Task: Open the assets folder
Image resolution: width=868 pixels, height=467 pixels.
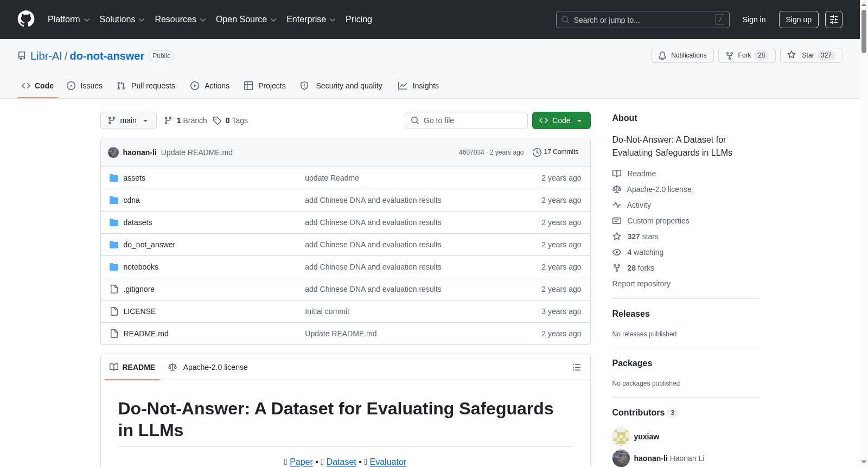Action: (134, 178)
